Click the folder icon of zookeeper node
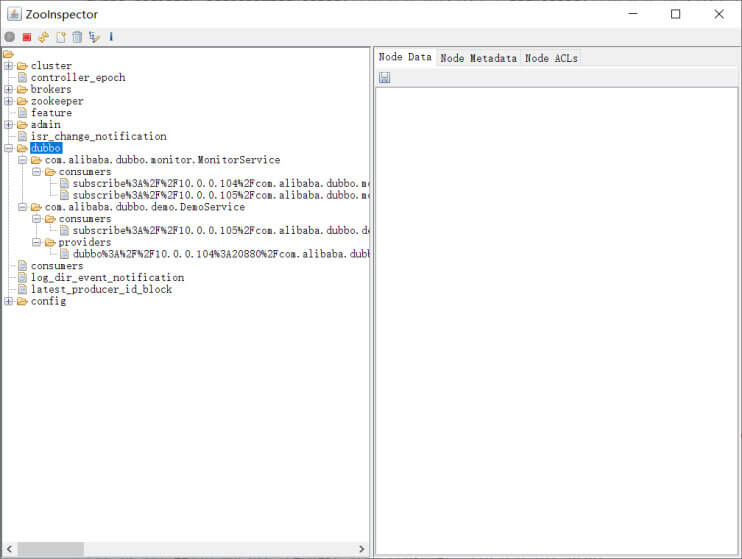The image size is (742, 559). point(22,101)
